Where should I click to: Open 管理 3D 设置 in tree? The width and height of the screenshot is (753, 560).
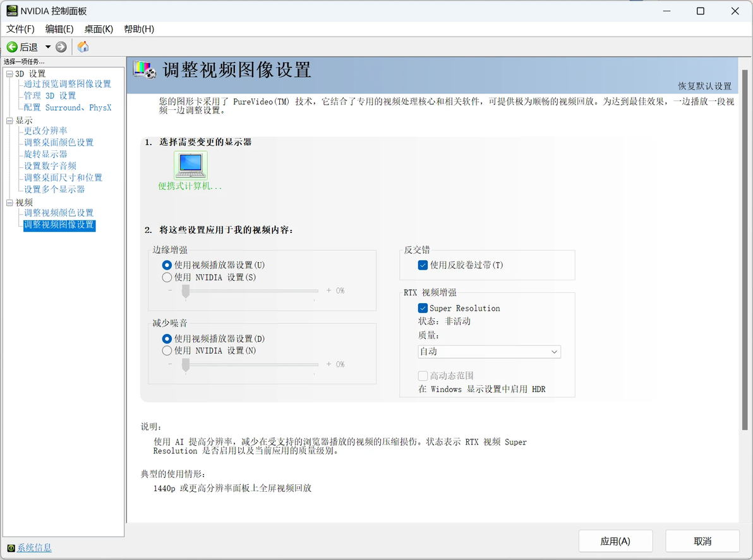point(50,96)
